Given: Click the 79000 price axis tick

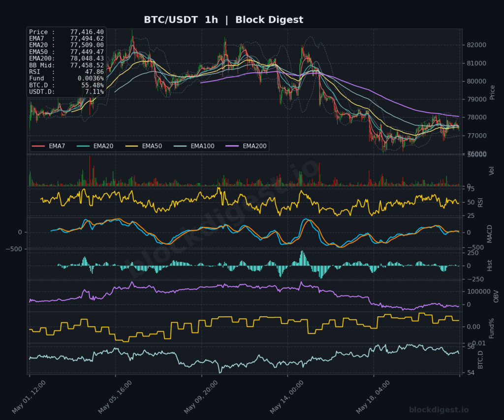Looking at the screenshot, I should point(476,99).
